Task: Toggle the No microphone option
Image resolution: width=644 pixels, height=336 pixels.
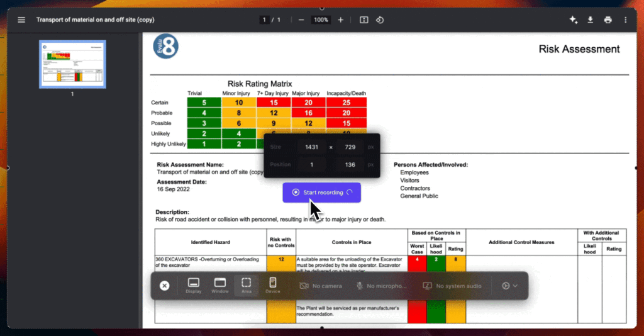Action: click(382, 286)
